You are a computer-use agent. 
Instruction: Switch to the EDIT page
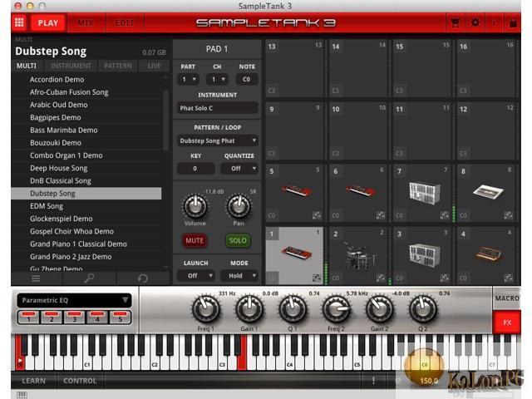click(124, 22)
